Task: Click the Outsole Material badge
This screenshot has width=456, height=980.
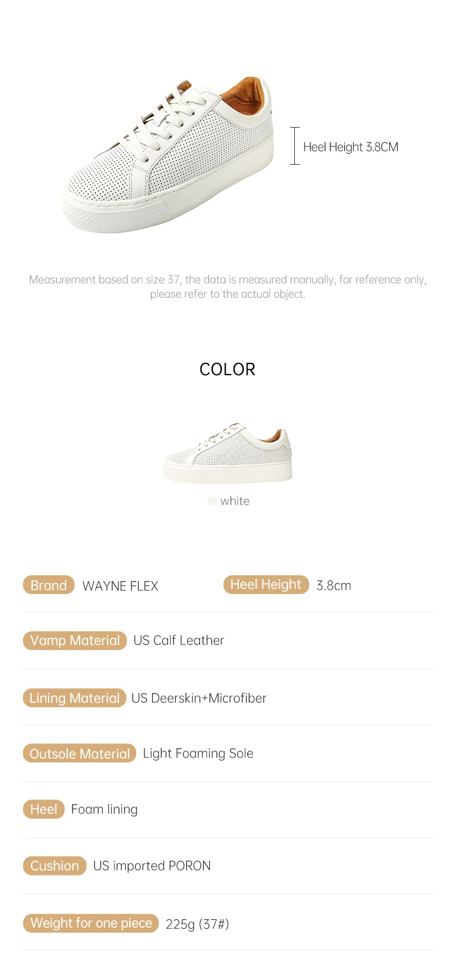Action: click(80, 754)
